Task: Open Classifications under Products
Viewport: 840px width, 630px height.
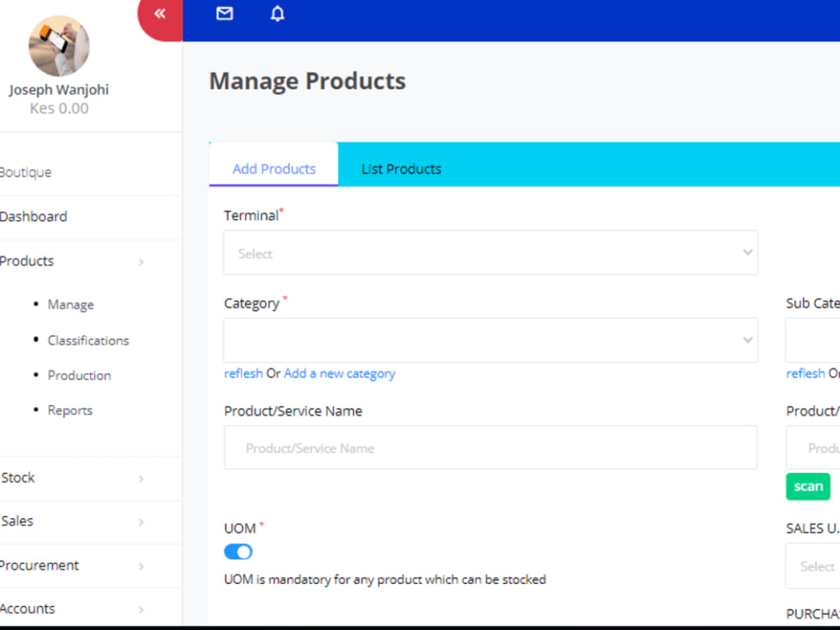Action: click(x=88, y=341)
